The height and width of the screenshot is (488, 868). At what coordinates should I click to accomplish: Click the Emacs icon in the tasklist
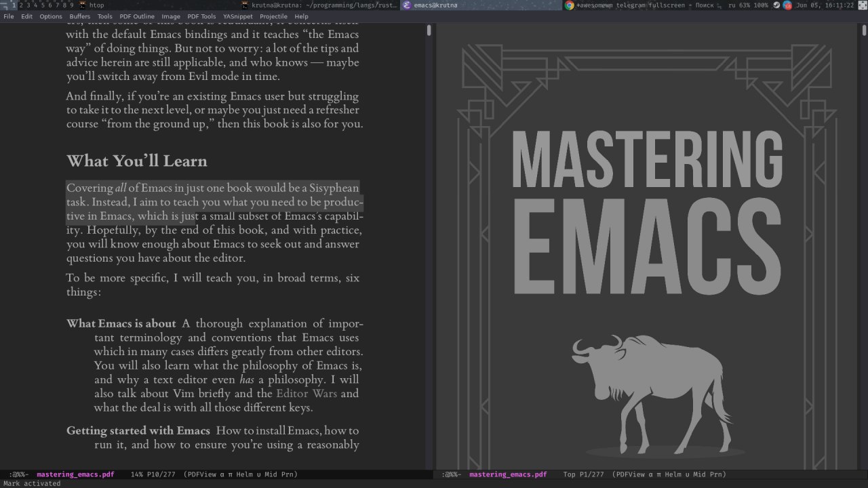pos(407,5)
